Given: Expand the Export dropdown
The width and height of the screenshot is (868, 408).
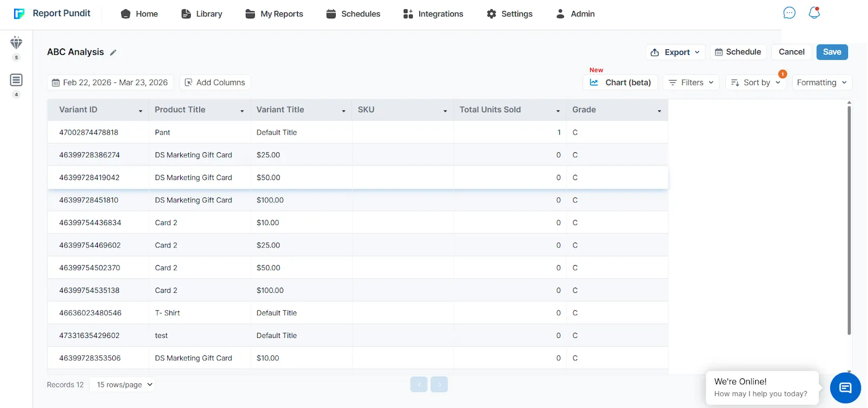Looking at the screenshot, I should (x=676, y=52).
